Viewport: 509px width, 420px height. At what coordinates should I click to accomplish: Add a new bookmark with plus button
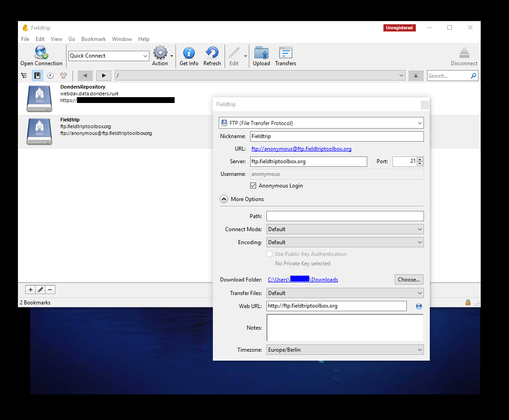click(31, 290)
